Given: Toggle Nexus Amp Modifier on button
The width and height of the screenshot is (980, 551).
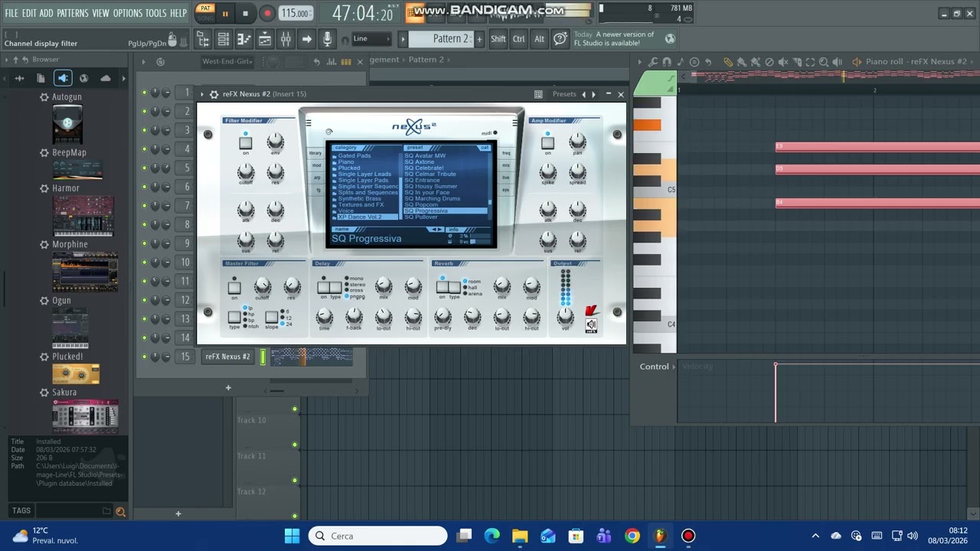Looking at the screenshot, I should coord(547,143).
